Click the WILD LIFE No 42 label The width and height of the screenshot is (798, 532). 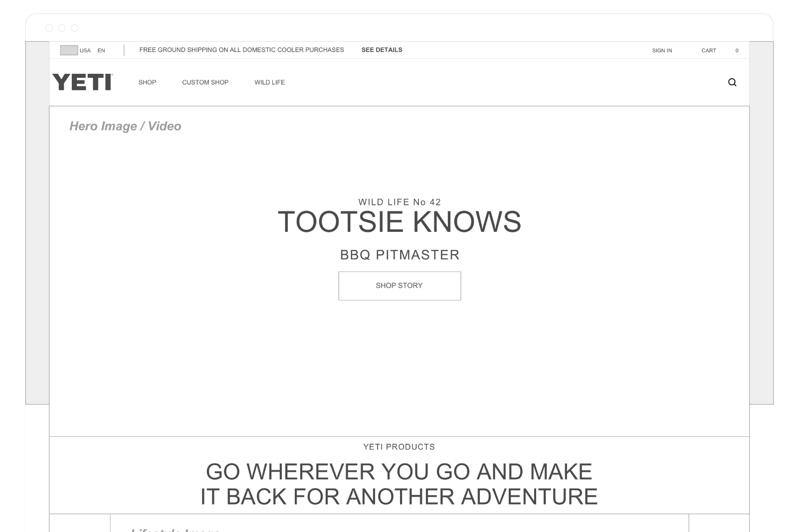[x=399, y=202]
